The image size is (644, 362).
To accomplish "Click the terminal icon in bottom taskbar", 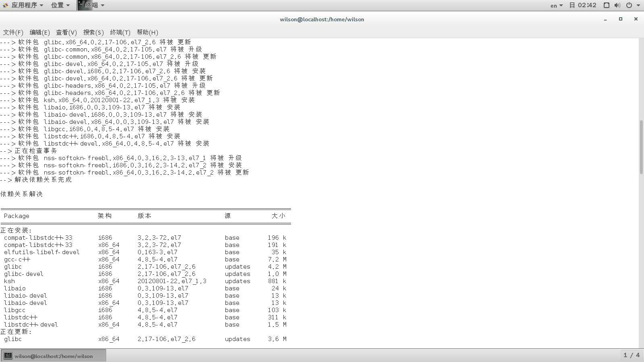I will coord(8,356).
